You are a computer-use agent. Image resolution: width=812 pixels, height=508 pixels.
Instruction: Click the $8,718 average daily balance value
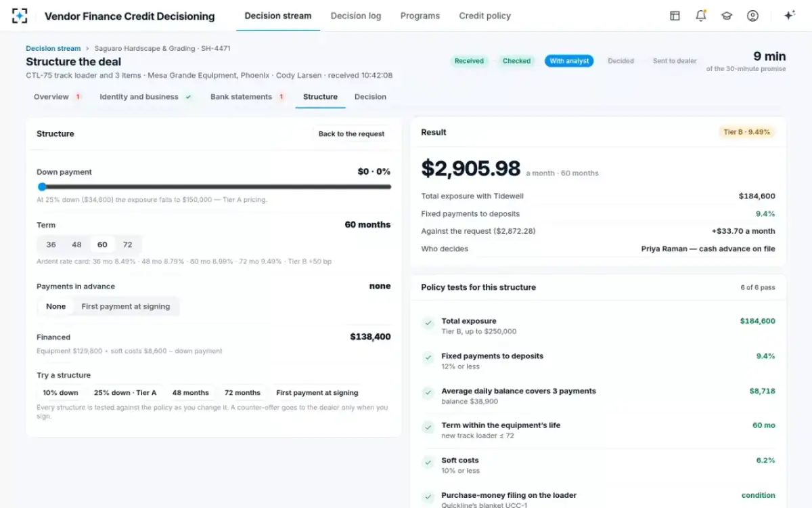coord(763,391)
